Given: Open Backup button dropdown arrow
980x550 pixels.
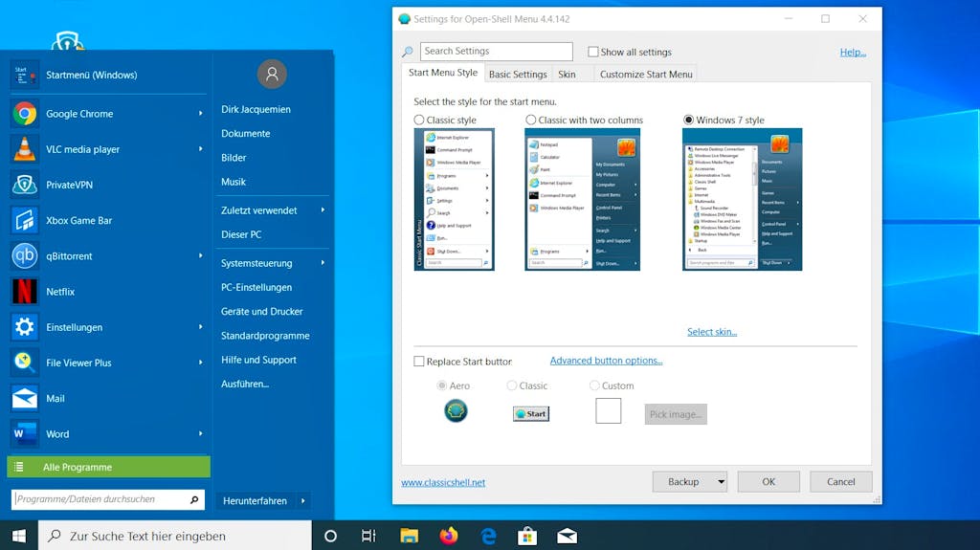Looking at the screenshot, I should [721, 482].
